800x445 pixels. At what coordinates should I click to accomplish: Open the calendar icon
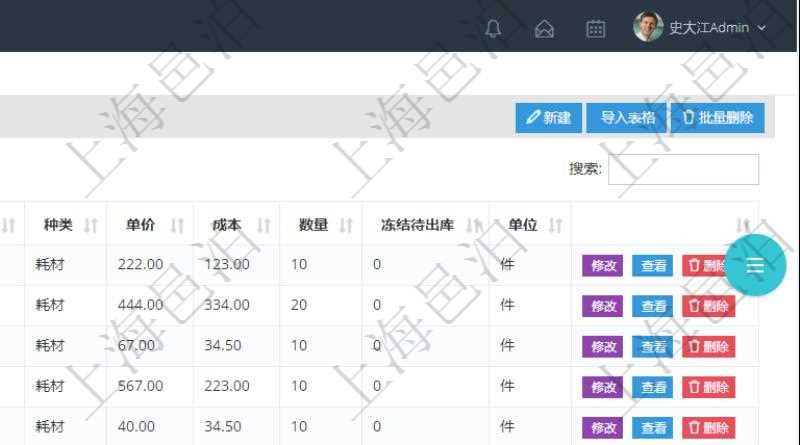[x=595, y=29]
